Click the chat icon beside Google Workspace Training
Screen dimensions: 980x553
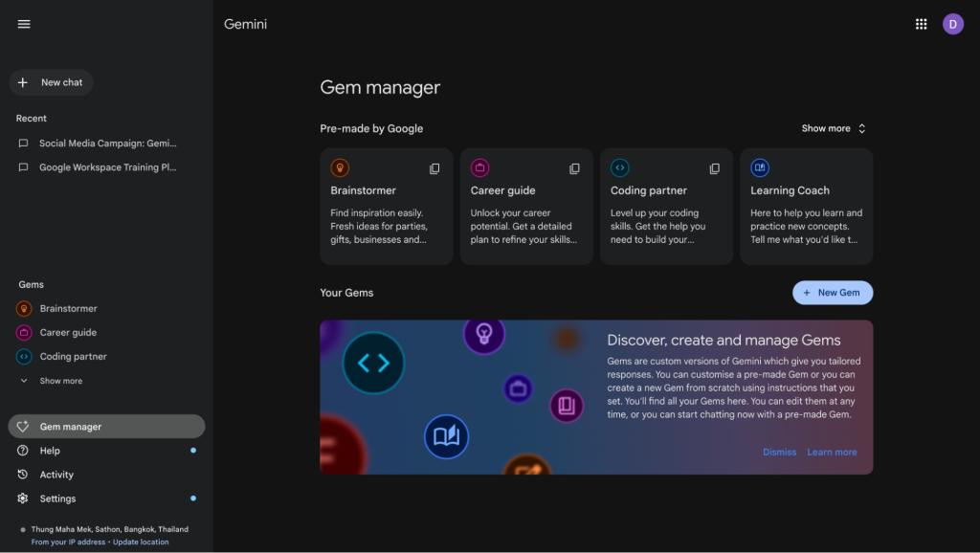[x=23, y=167]
